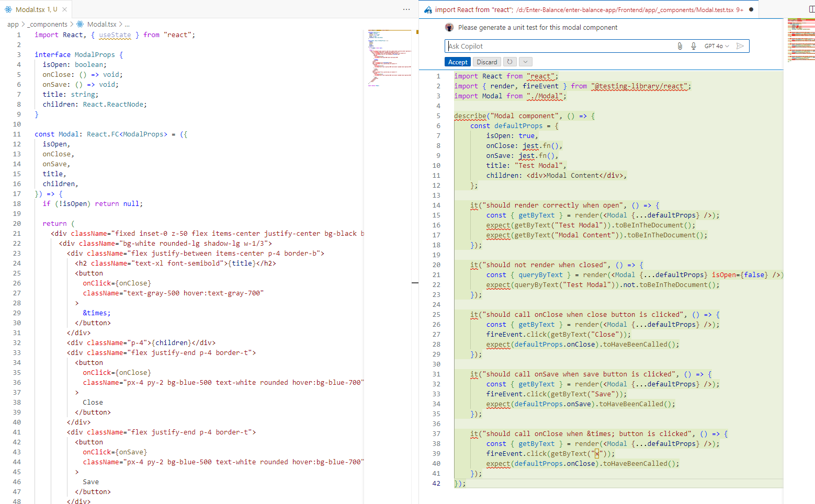815x504 pixels.
Task: Accept the generated Copilot test code
Action: (x=458, y=62)
